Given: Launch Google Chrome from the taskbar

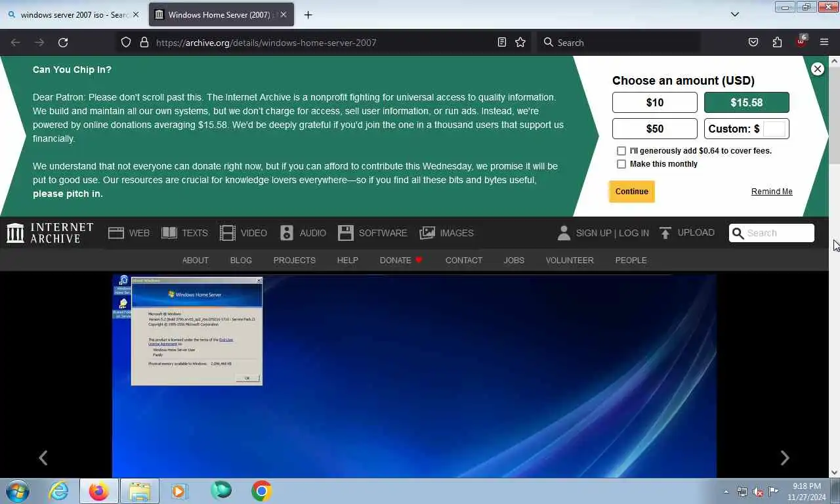Looking at the screenshot, I should (261, 491).
